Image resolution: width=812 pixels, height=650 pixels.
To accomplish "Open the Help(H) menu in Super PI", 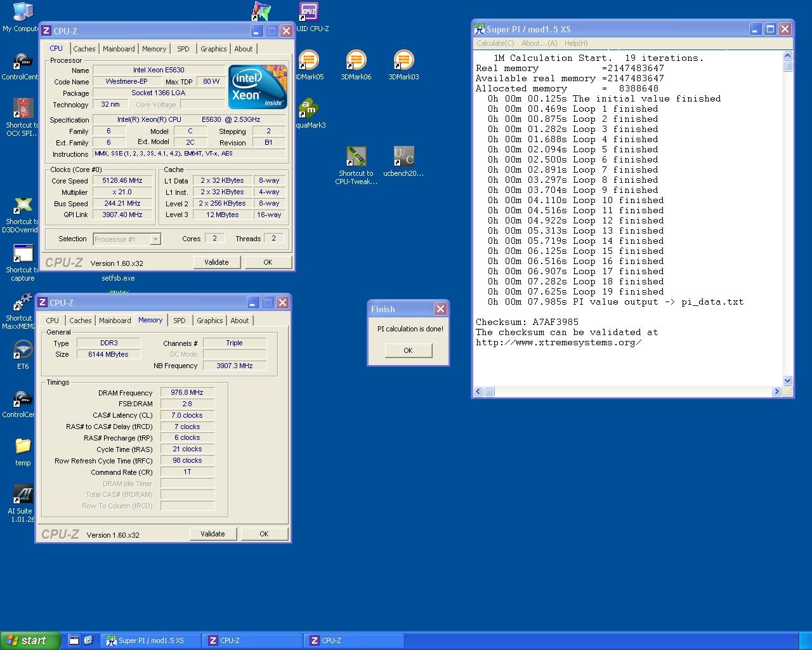I will 576,43.
